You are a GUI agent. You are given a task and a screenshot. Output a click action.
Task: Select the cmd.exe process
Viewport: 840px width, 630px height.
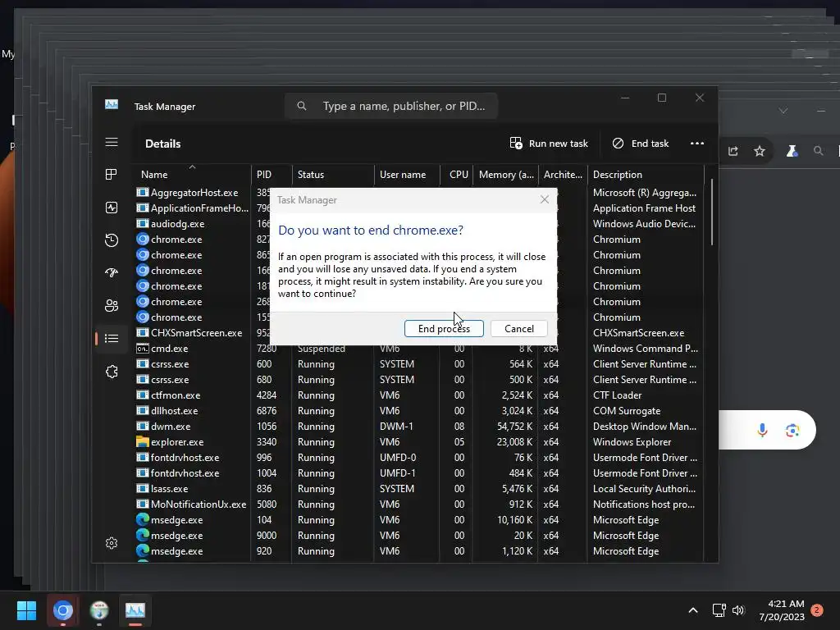418,348
